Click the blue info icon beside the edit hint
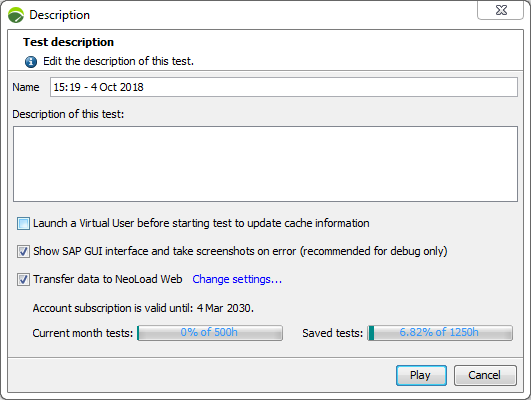Viewport: 531px width, 400px height. coord(31,62)
